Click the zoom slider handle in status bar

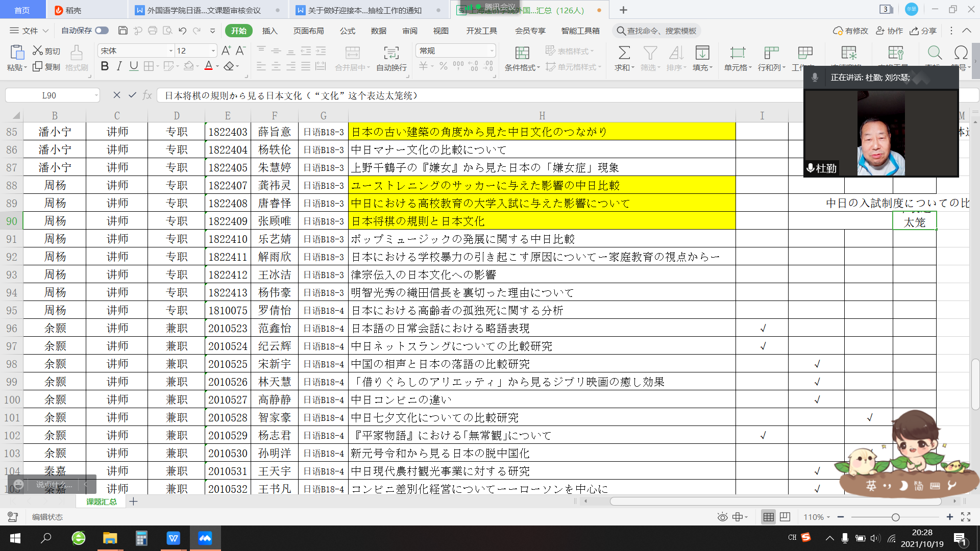(895, 517)
